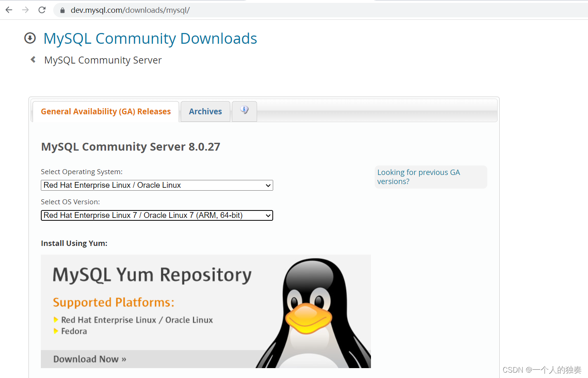
Task: Click the Select Operating System: label
Action: pyautogui.click(x=82, y=172)
